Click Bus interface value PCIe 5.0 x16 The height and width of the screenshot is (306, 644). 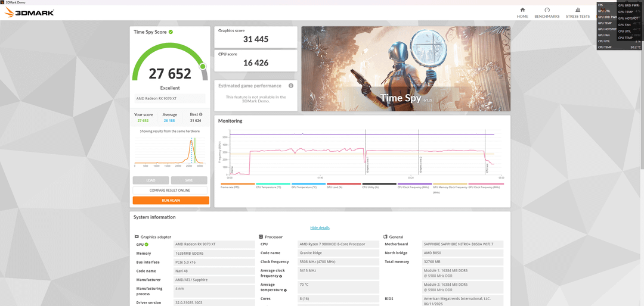(214, 262)
